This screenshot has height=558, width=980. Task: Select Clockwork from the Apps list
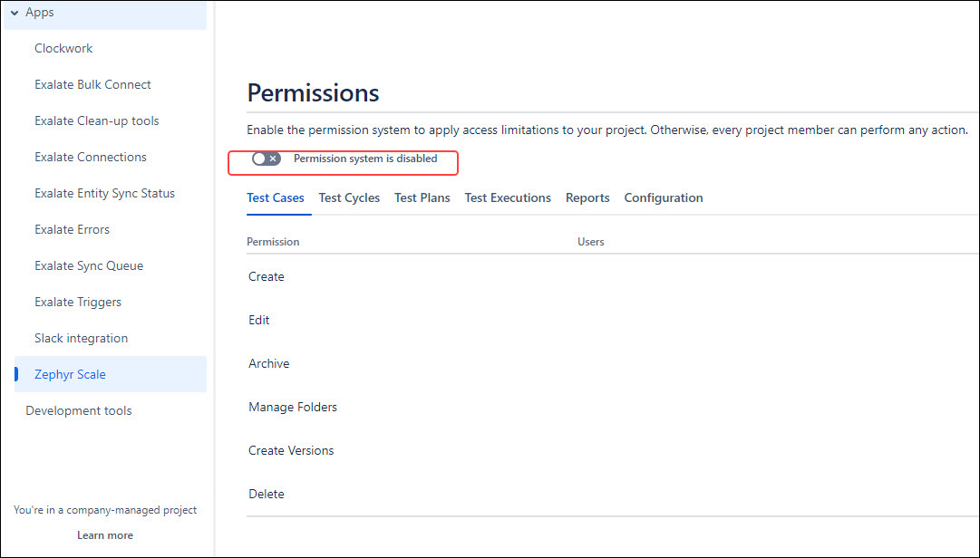pyautogui.click(x=63, y=47)
